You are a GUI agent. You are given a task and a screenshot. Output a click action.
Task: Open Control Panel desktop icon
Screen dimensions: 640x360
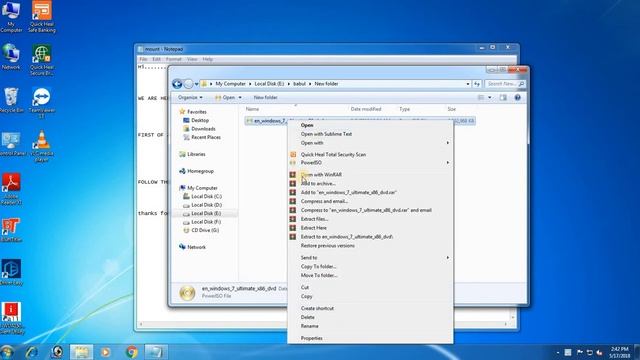tap(11, 144)
